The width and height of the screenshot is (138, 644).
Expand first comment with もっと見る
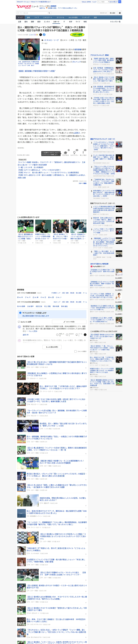point(33,331)
